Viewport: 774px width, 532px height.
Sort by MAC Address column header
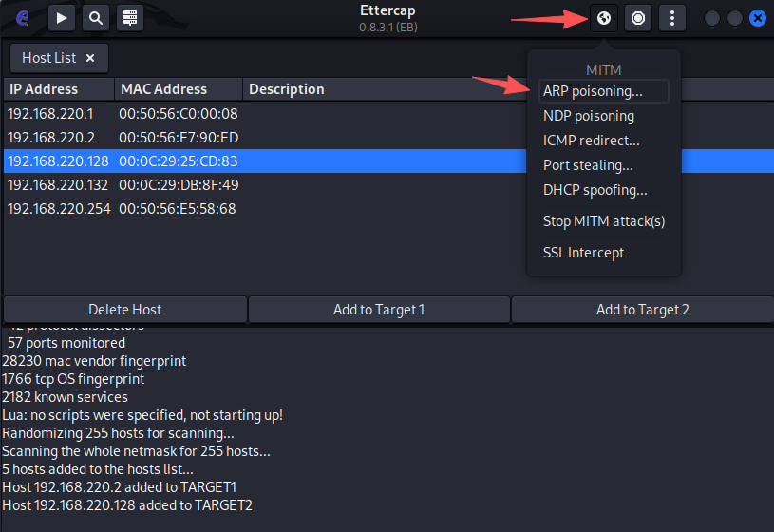tap(179, 89)
